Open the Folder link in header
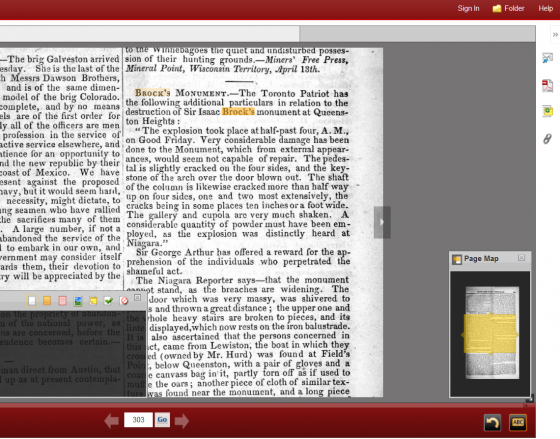560x439 pixels. tap(508, 9)
